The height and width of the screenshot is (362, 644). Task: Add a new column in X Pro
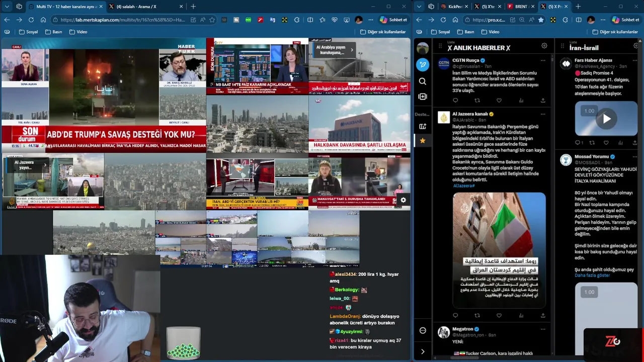423,96
